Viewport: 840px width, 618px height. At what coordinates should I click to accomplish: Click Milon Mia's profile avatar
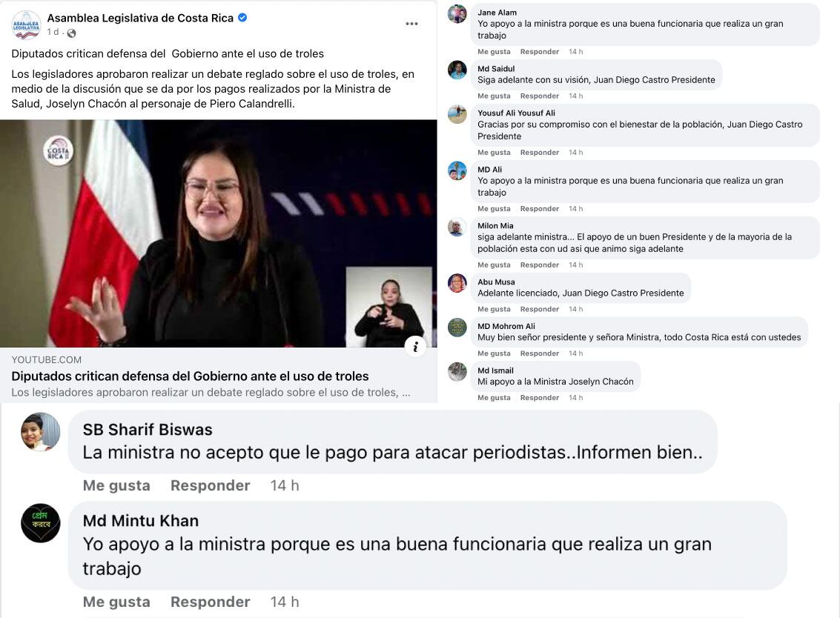tap(457, 227)
